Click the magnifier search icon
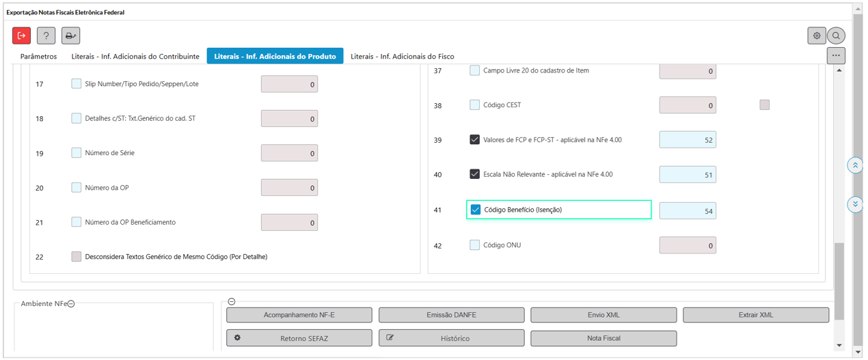 coord(836,36)
